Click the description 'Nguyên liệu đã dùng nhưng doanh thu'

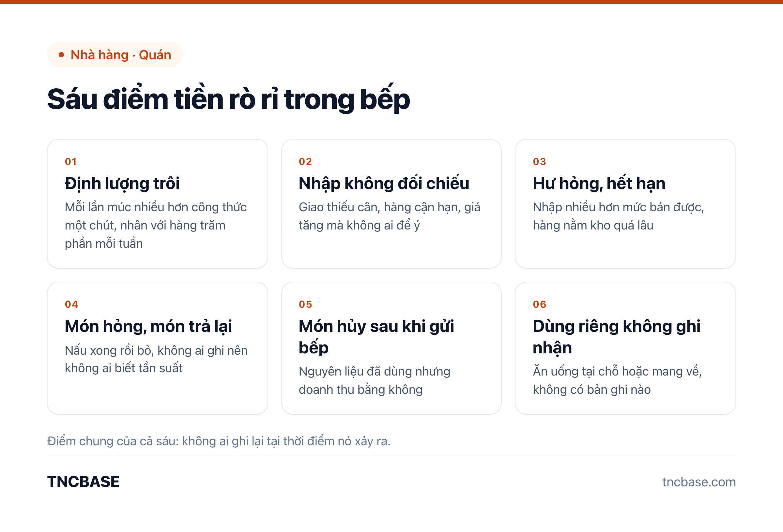375,380
